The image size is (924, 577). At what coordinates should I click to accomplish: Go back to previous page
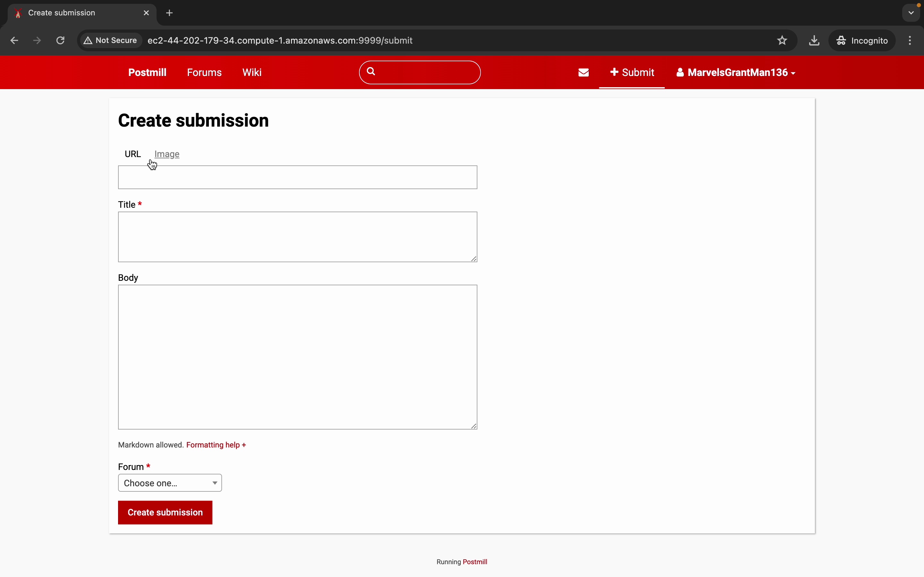click(14, 40)
